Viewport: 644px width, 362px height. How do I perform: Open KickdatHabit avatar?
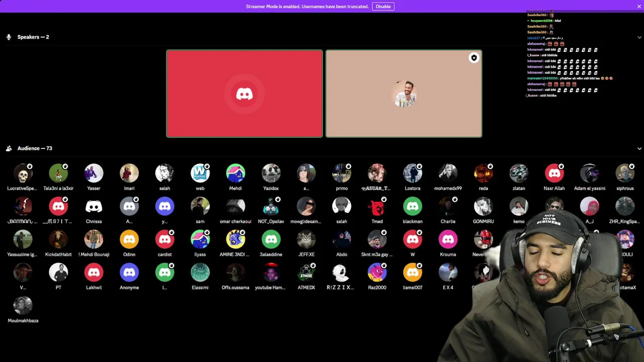click(58, 239)
